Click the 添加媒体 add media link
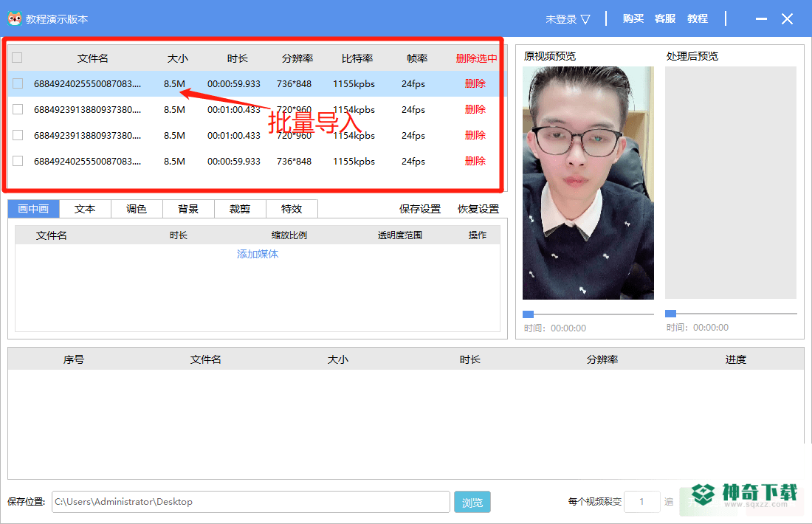 coord(258,254)
